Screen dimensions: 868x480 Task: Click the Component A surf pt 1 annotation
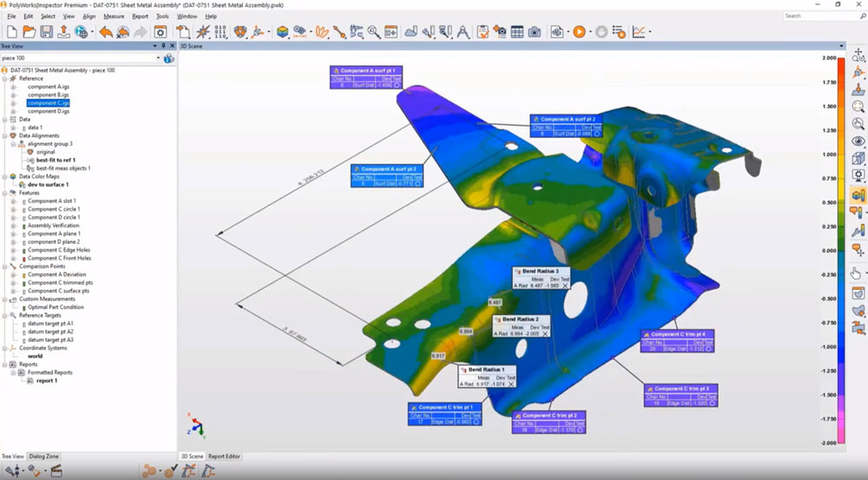pos(366,77)
